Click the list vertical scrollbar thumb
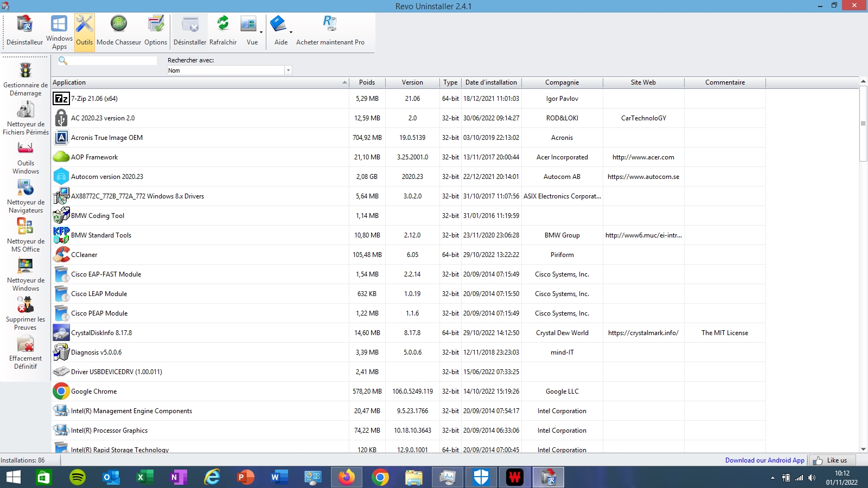The width and height of the screenshot is (868, 488). [x=863, y=124]
